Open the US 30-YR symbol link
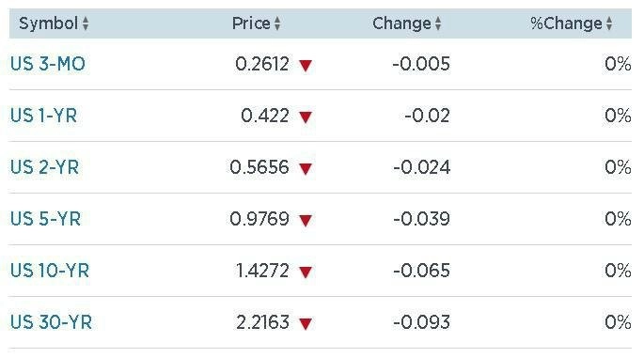This screenshot has width=644, height=358. 51,322
